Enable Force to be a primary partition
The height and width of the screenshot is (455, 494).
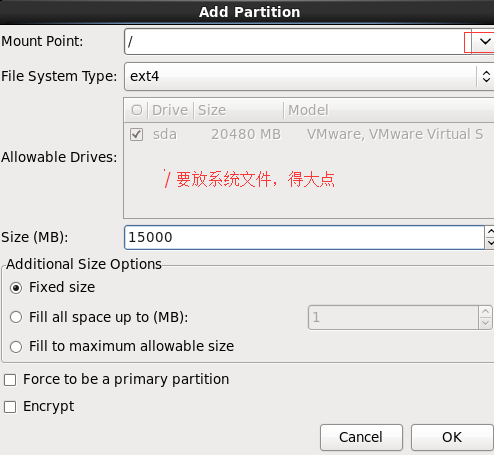[10, 380]
